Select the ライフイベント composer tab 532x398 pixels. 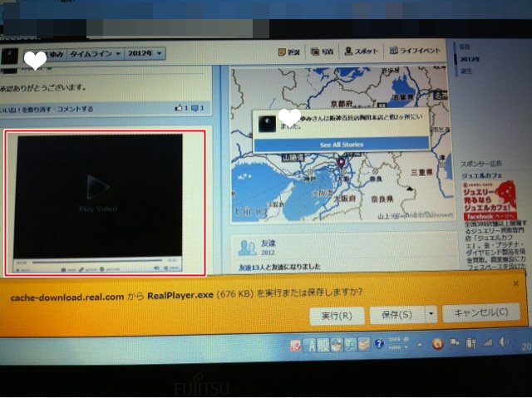pyautogui.click(x=415, y=51)
